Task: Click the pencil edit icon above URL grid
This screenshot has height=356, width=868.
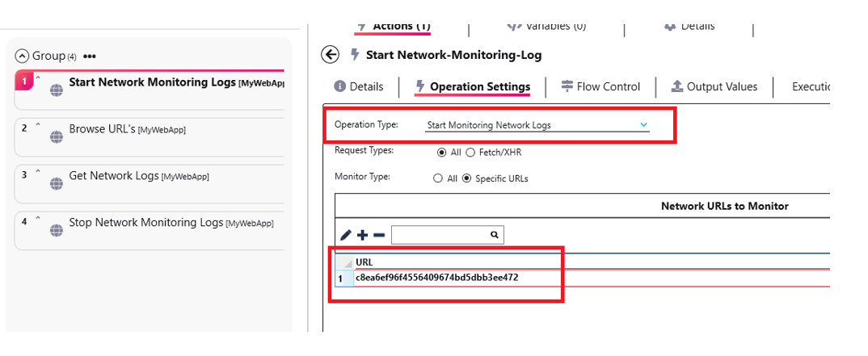Action: click(346, 235)
